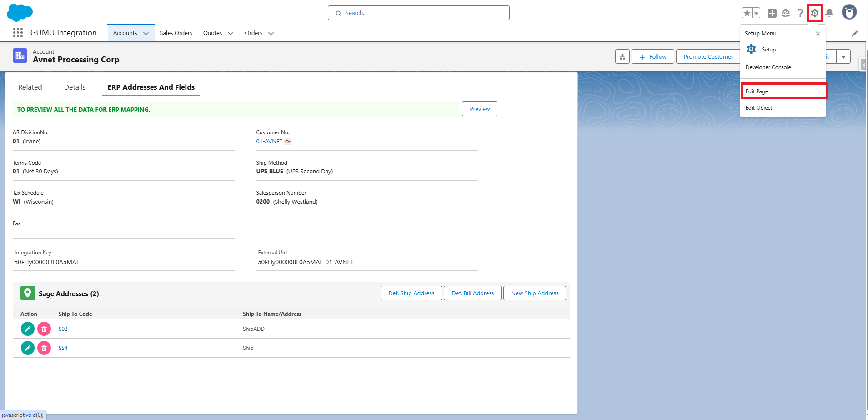Click New Ship Address button
Viewport: 868px width, 420px height.
click(535, 293)
